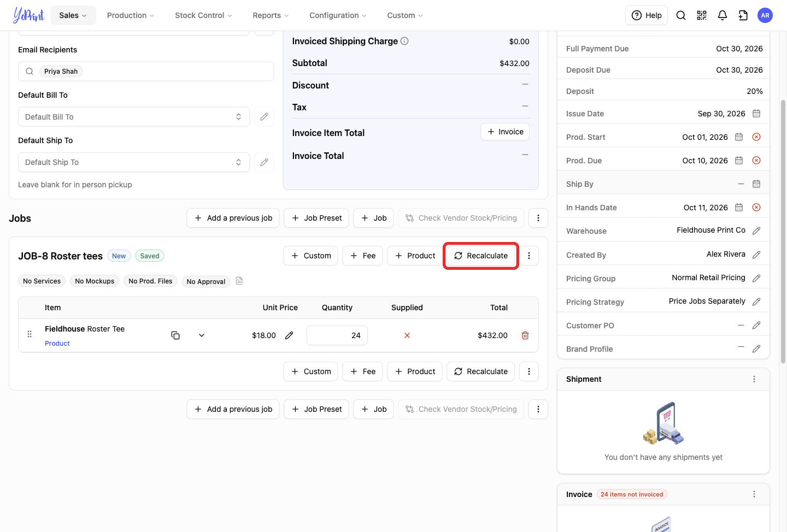Screen dimensions: 787x532
Task: Edit the Customer PO field
Action: [756, 326]
